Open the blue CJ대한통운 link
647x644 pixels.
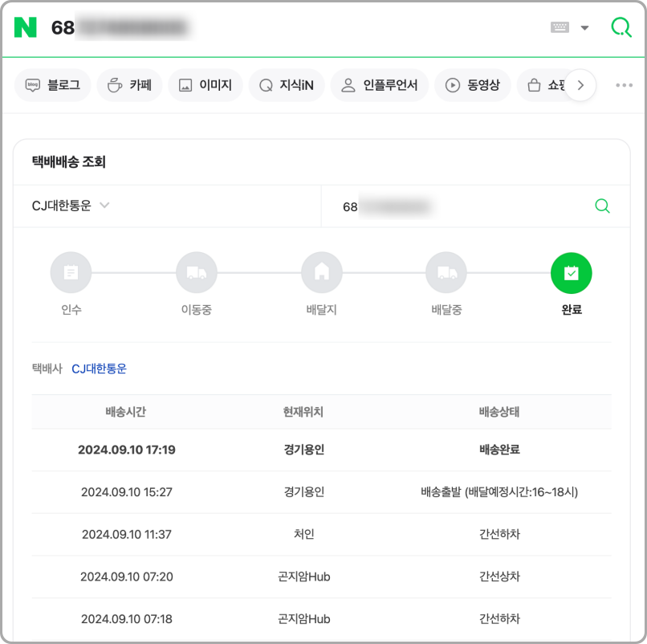pos(99,369)
